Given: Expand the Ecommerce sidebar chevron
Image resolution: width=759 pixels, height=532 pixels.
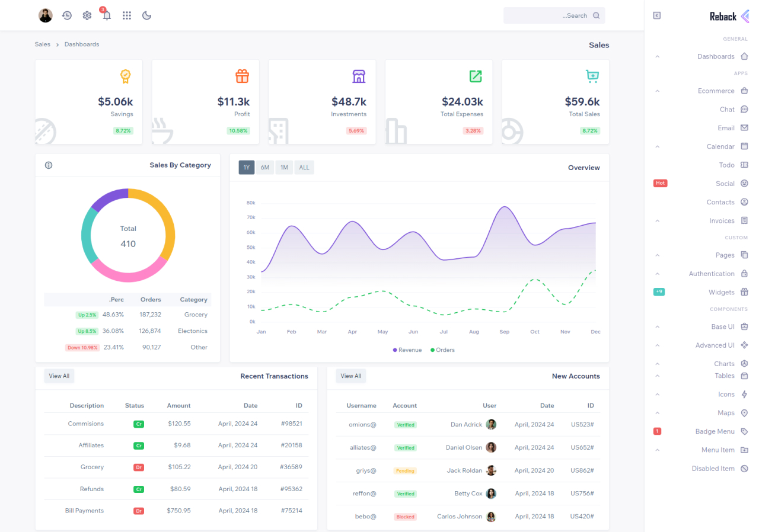Looking at the screenshot, I should [657, 91].
